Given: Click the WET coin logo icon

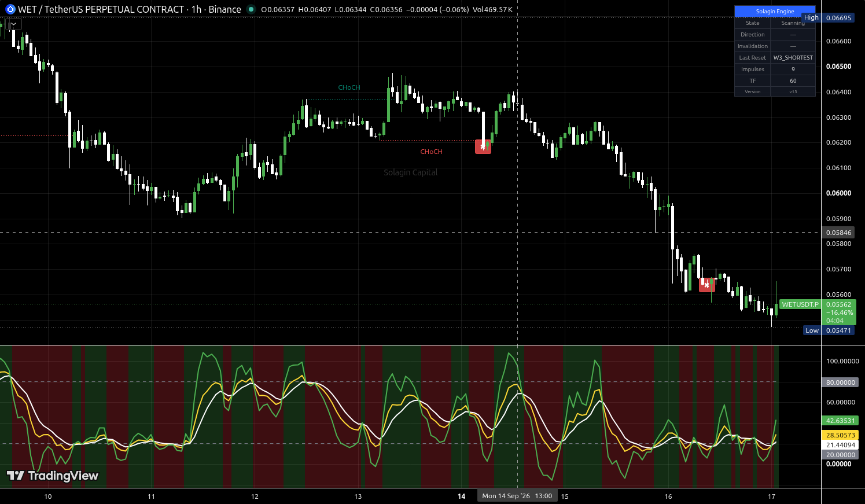Looking at the screenshot, I should 10,9.
